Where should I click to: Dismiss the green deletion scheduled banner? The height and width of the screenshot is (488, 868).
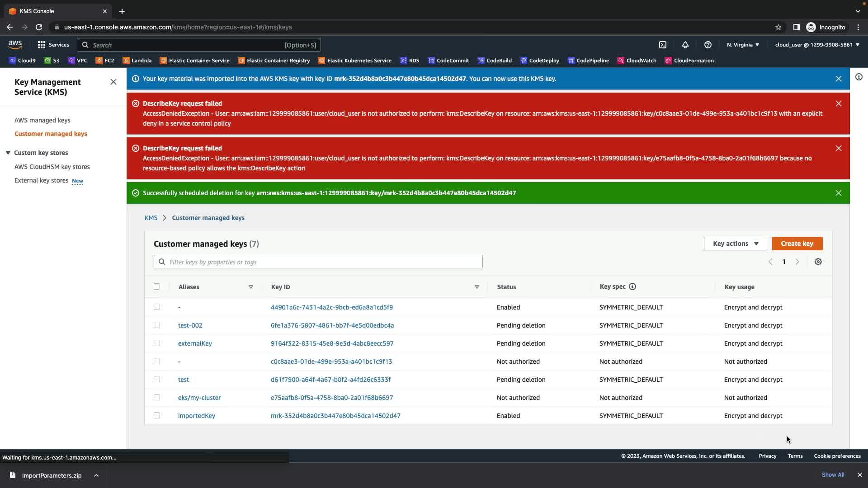pos(838,193)
